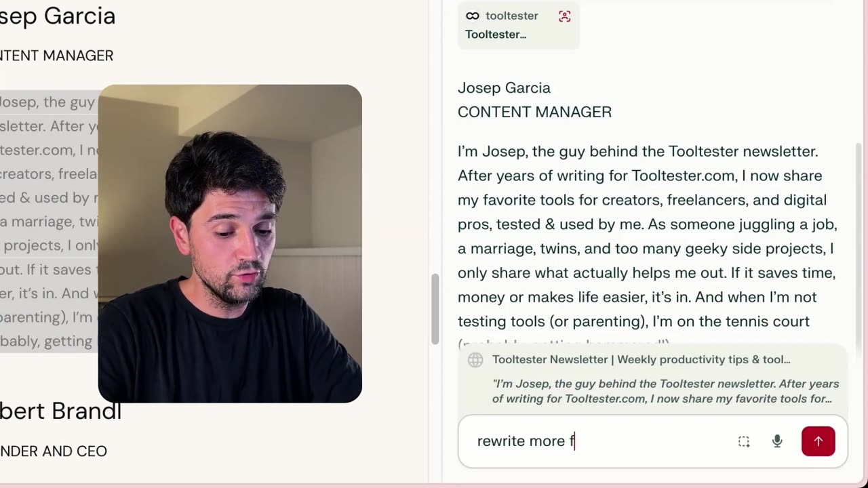This screenshot has height=488, width=868.
Task: Select the screenshot capture icon in input
Action: pyautogui.click(x=744, y=441)
